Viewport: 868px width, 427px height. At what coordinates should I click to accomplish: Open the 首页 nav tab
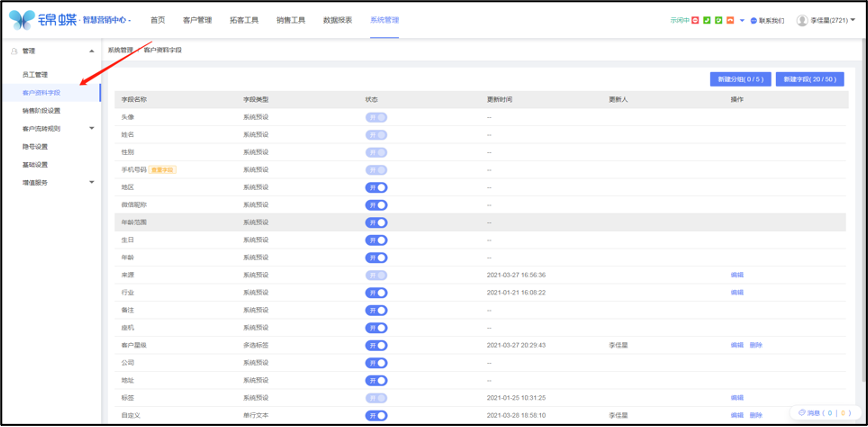158,20
